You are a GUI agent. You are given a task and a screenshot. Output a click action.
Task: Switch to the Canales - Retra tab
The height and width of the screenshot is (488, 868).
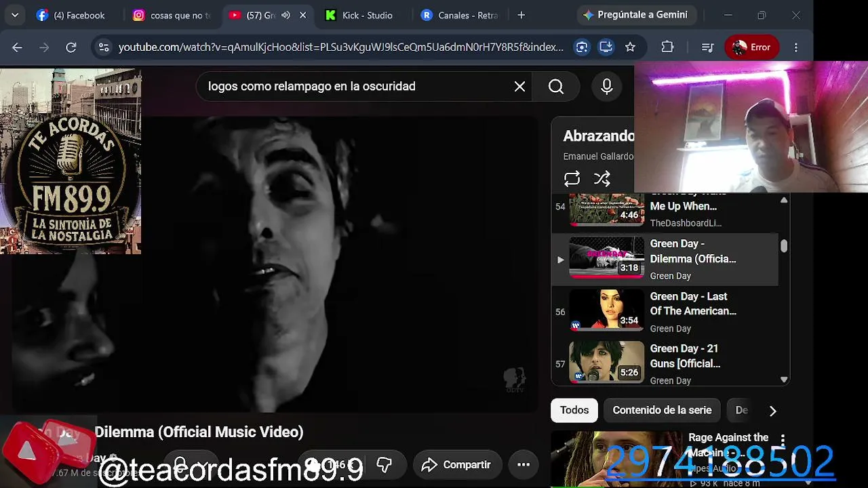coord(460,15)
